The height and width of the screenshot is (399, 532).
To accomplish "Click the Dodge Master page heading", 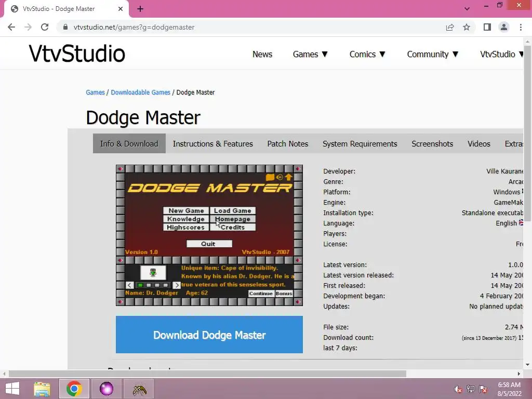I will pos(143,118).
